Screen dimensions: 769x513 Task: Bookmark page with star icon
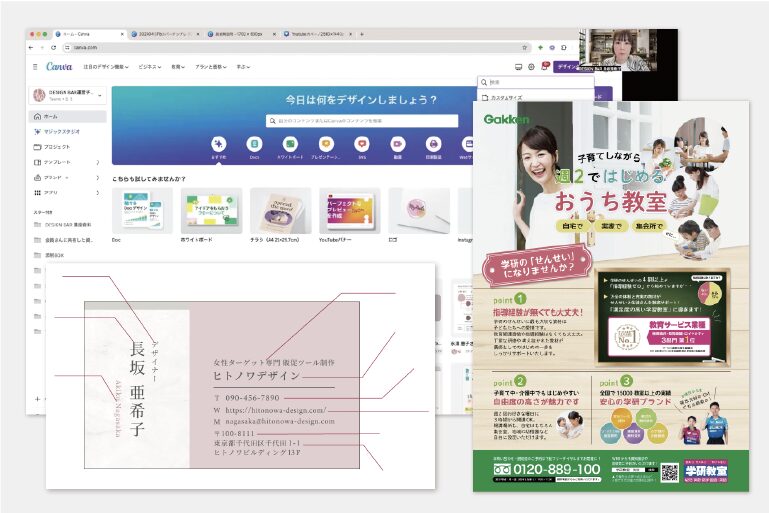click(525, 47)
